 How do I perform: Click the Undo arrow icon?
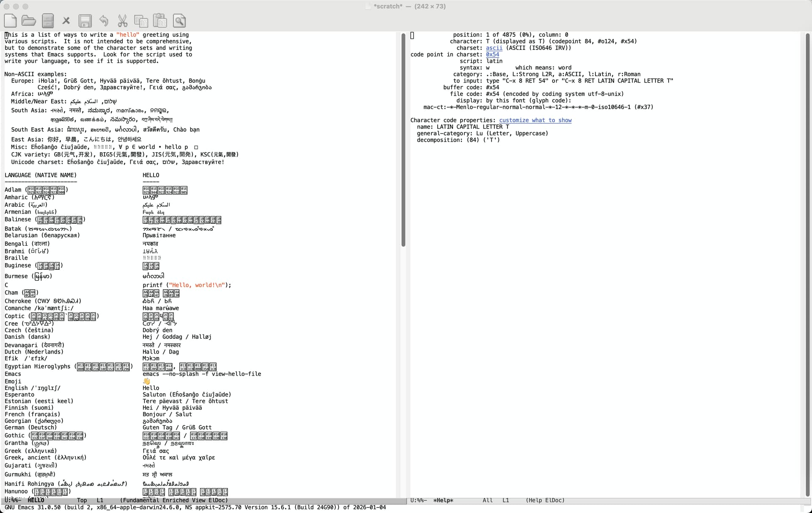pos(104,20)
